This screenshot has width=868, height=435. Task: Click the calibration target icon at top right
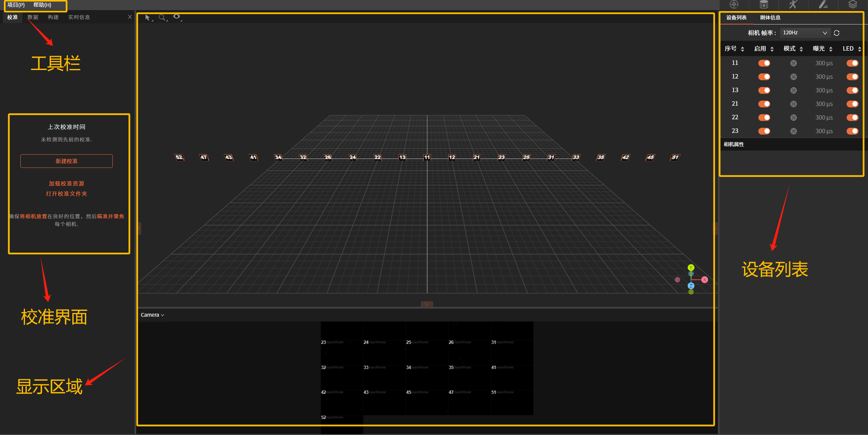[734, 4]
